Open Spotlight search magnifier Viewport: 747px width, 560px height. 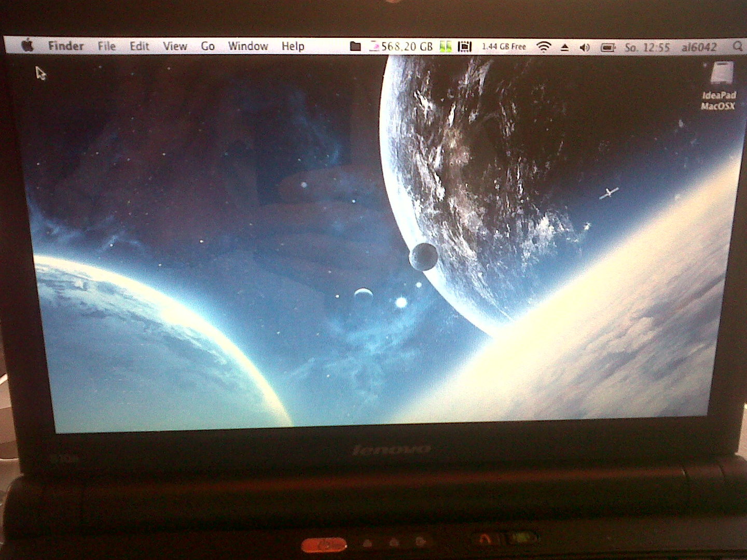[x=737, y=47]
